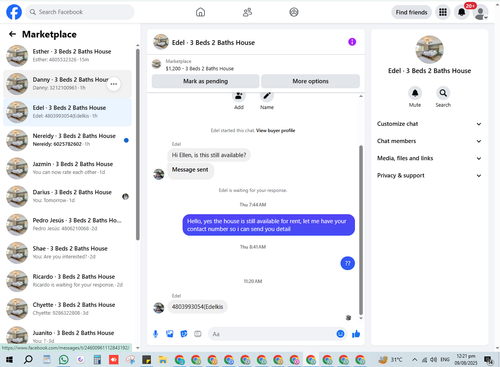Click the Add people icon
This screenshot has width=500, height=367.
(239, 97)
